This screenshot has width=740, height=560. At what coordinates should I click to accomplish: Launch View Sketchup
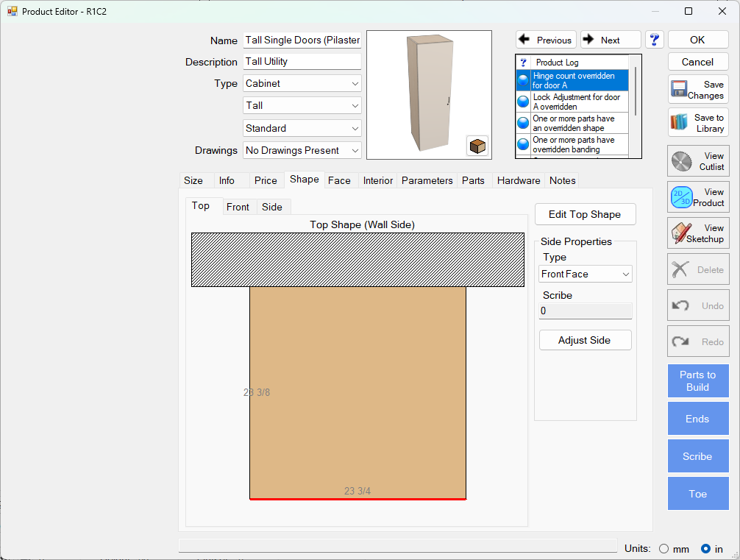[698, 233]
